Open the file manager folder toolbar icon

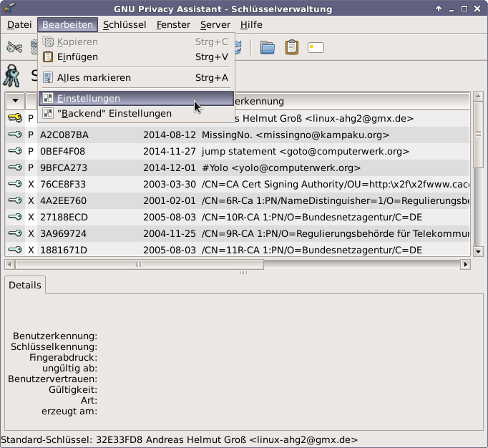click(x=268, y=48)
